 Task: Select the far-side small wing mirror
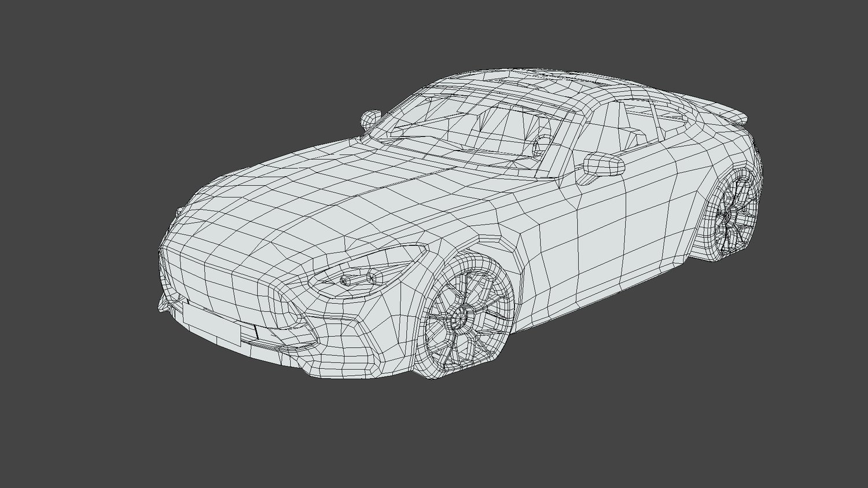point(370,119)
